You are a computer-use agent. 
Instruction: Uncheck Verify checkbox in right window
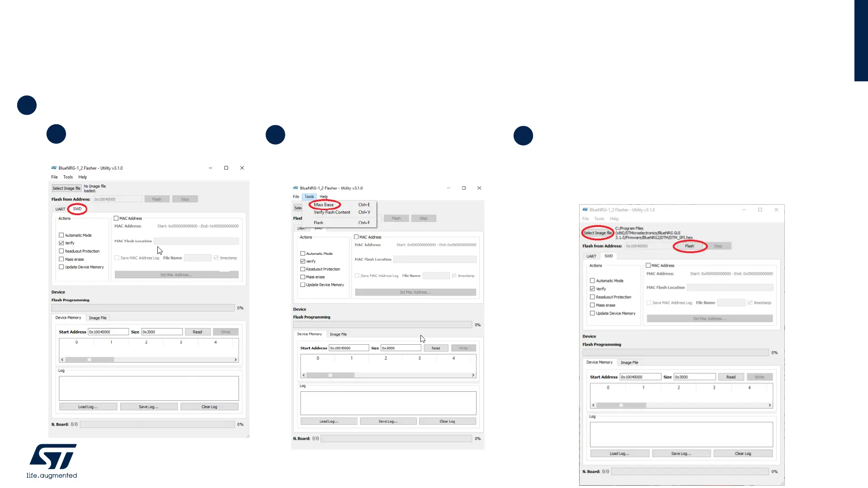pyautogui.click(x=592, y=289)
